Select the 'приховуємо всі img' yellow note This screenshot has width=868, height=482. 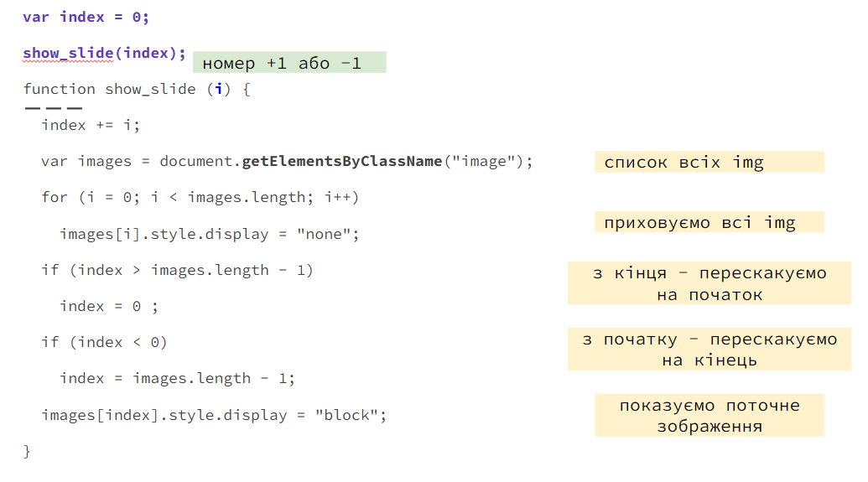(709, 222)
